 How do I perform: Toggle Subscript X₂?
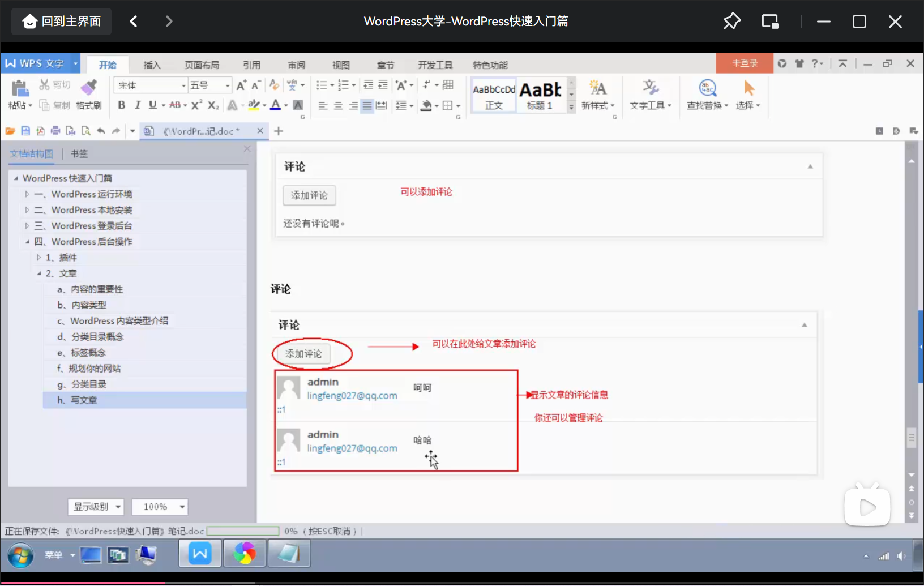(x=213, y=105)
